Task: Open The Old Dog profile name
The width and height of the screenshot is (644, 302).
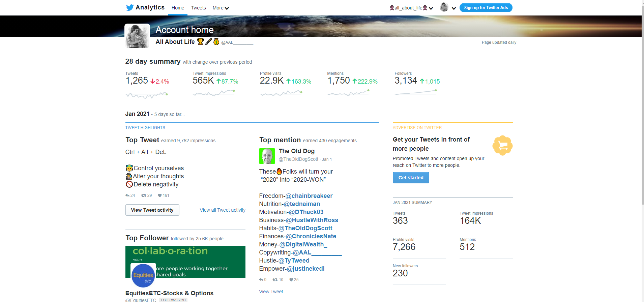Action: [297, 151]
